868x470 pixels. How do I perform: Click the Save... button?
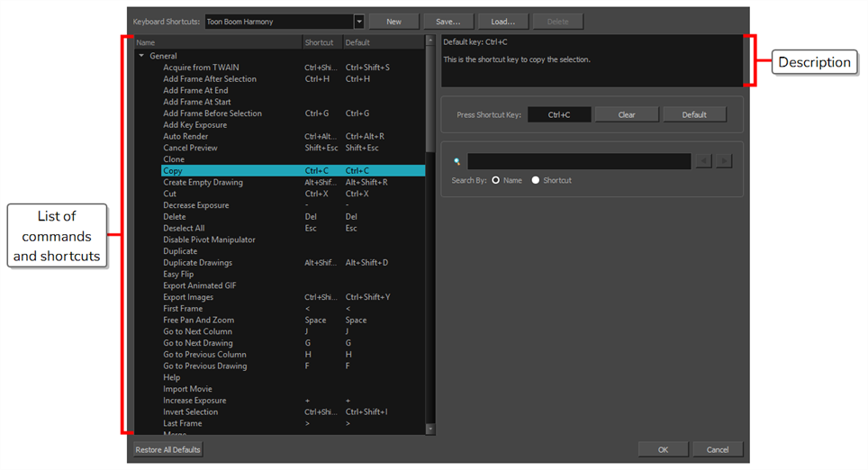(448, 22)
